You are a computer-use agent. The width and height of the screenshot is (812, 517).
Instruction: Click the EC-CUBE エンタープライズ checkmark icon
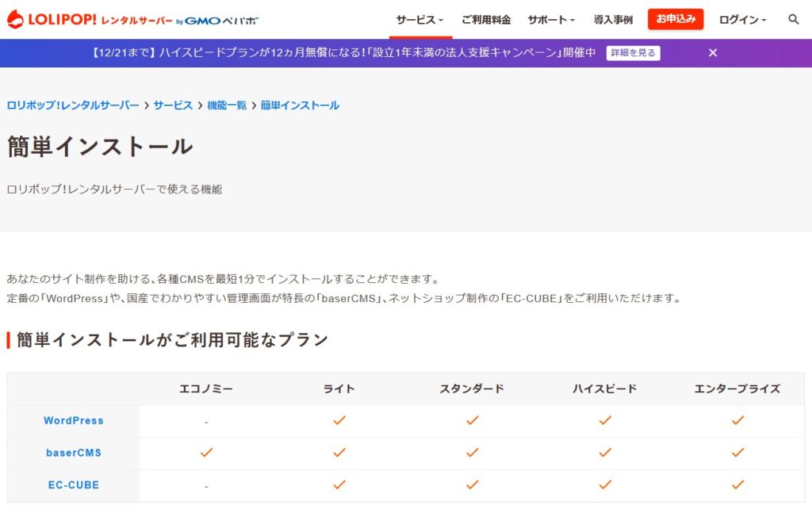point(737,484)
